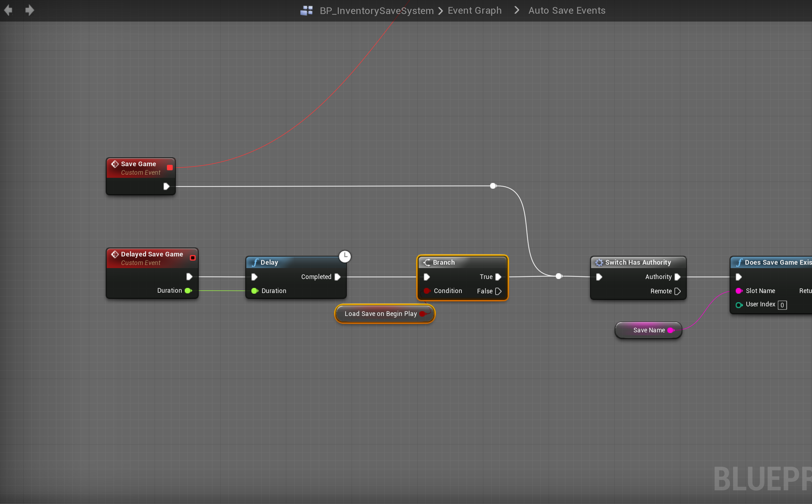Click the Switch Has Authority gear icon
812x504 pixels.
(x=599, y=263)
